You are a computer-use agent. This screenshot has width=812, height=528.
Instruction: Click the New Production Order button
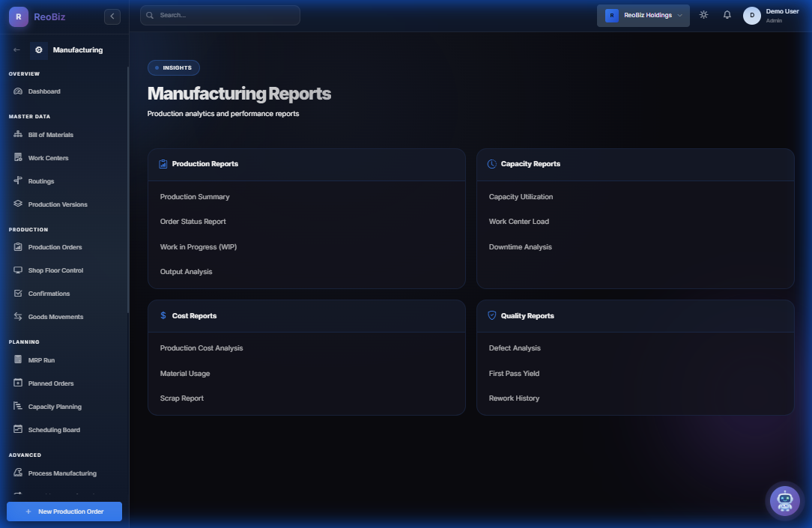click(64, 511)
